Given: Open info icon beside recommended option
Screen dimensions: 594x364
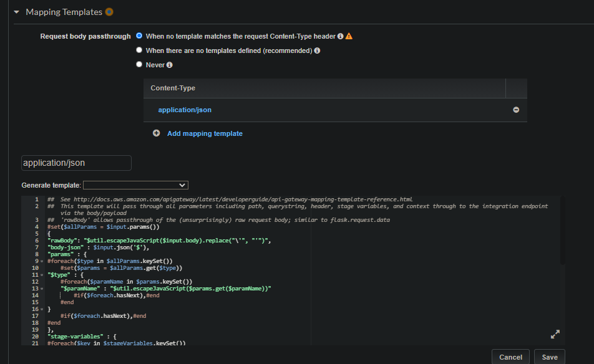Looking at the screenshot, I should pos(317,50).
